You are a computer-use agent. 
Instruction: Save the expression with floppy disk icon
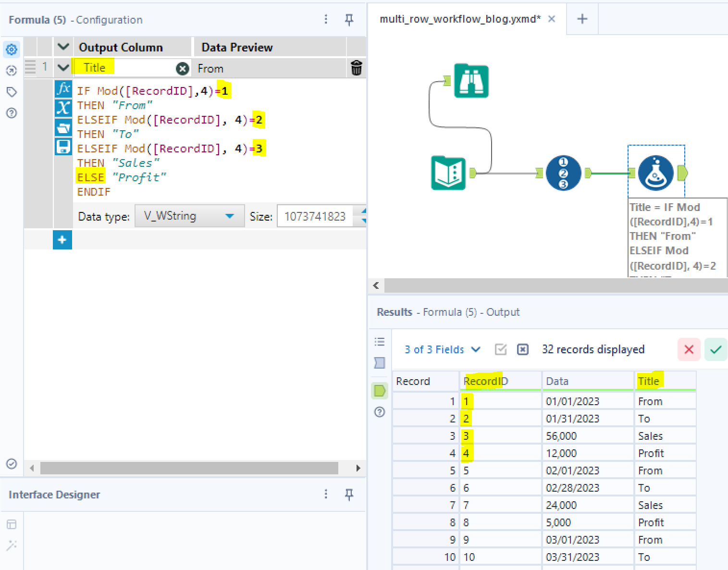click(x=63, y=146)
